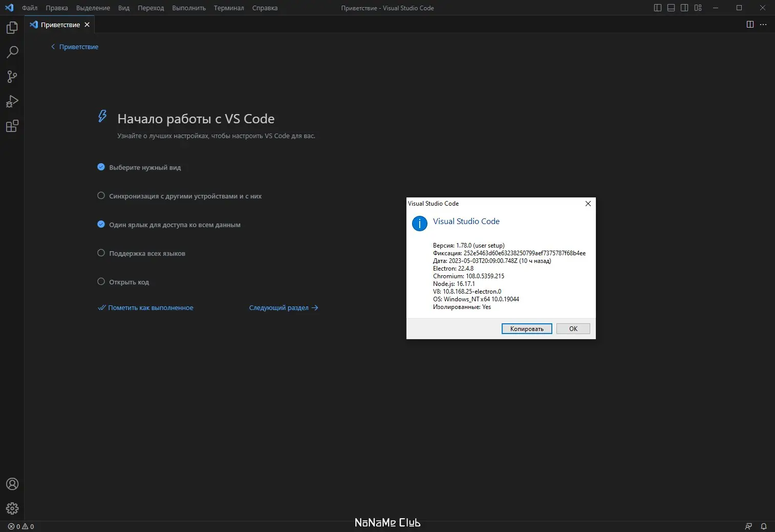Open the Файл menu
Screen dimensions: 775x532
30,8
